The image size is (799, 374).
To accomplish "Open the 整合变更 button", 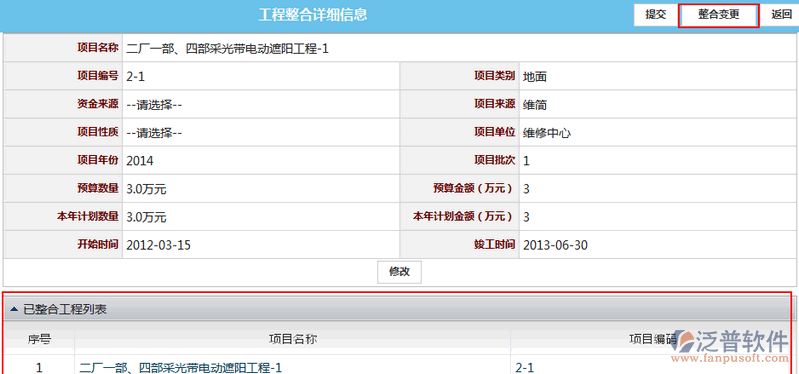I will tap(718, 15).
